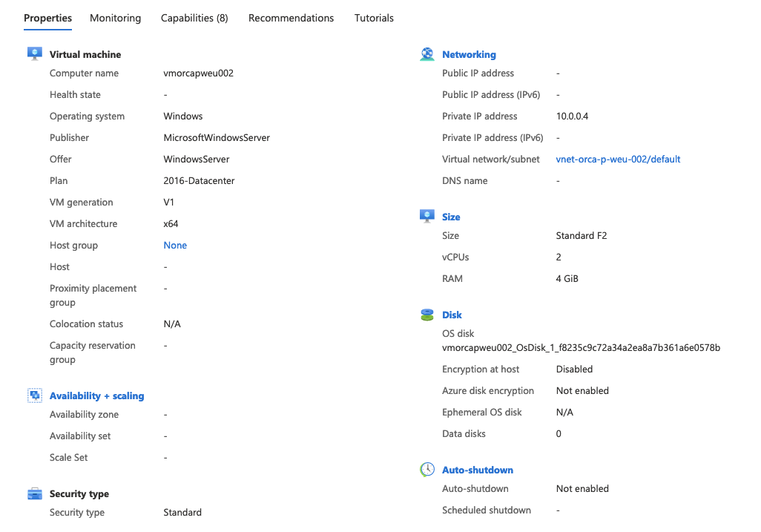Open the Availability + scaling heading link
Viewport: 761px width, 532px height.
(x=96, y=395)
